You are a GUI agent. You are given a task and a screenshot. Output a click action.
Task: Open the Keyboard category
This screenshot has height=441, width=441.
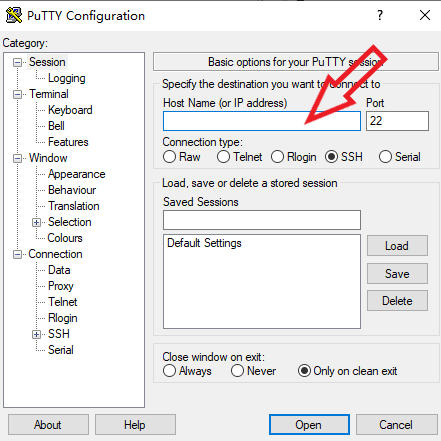coord(70,110)
